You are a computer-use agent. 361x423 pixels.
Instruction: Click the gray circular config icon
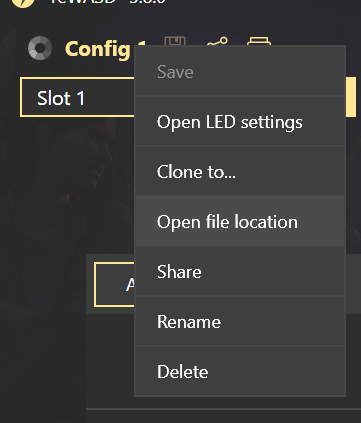(x=40, y=48)
